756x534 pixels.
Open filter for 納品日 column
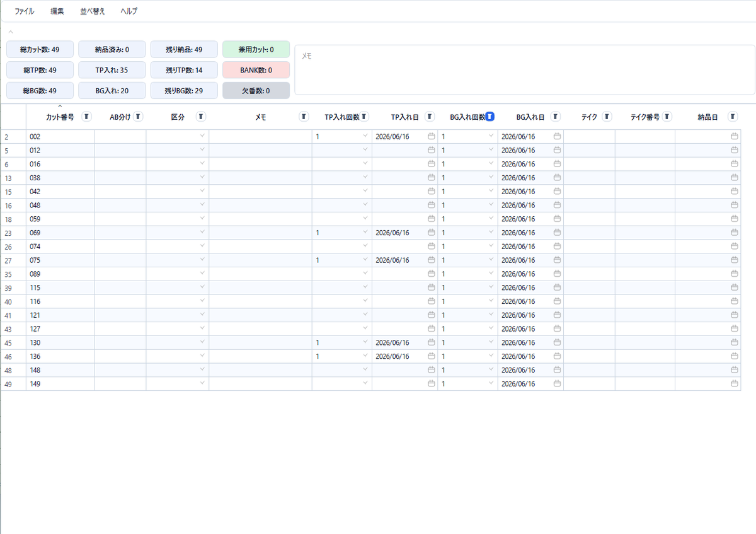click(733, 117)
